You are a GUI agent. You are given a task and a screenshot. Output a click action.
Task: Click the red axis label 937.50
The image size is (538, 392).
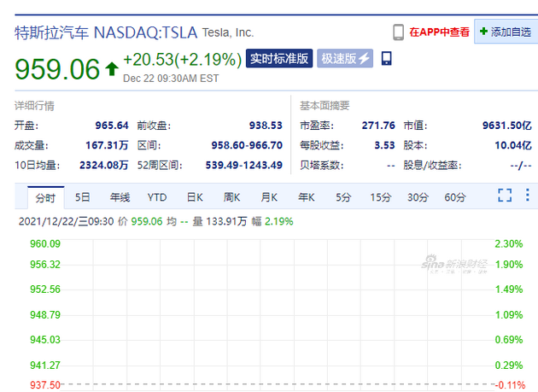pyautogui.click(x=45, y=385)
